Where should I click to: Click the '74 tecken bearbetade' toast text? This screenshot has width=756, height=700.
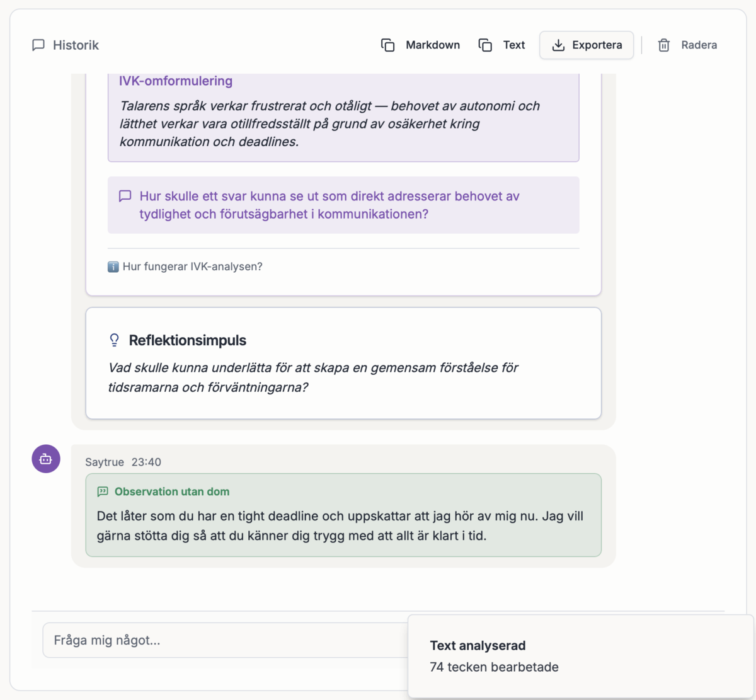click(495, 667)
